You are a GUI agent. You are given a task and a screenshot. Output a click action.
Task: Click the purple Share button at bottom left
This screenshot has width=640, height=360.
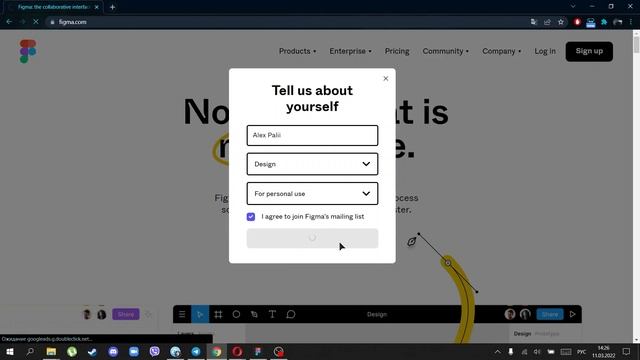126,314
